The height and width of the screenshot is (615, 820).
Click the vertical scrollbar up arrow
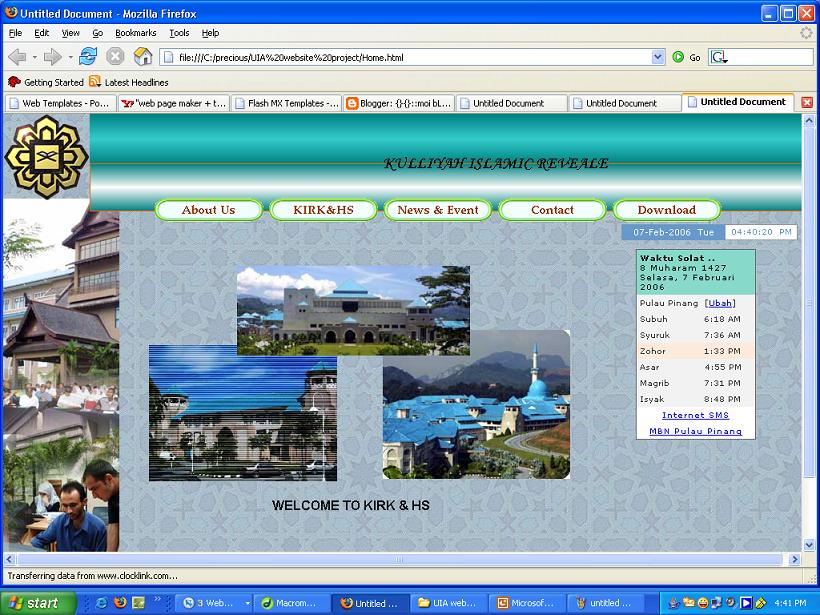pyautogui.click(x=809, y=121)
